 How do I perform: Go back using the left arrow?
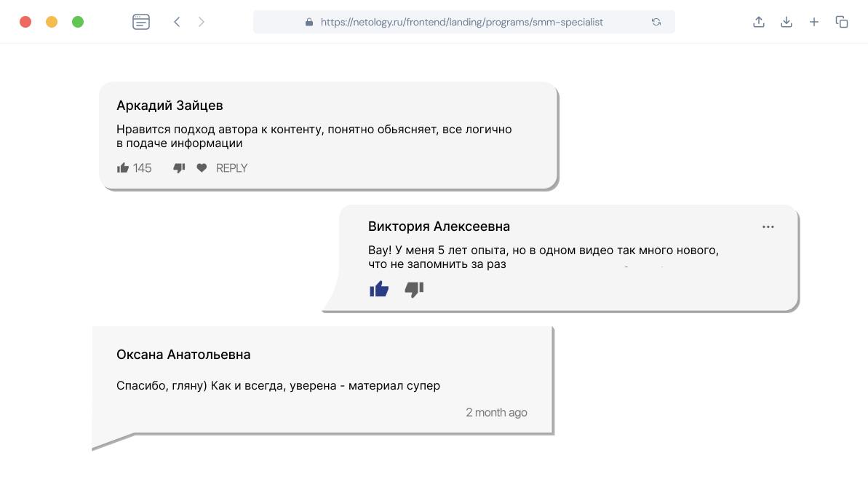point(177,22)
